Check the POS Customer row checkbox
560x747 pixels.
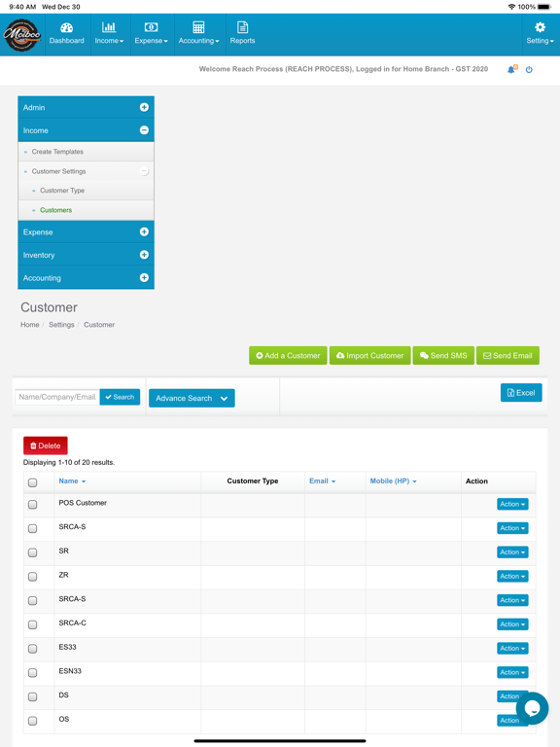(x=32, y=505)
